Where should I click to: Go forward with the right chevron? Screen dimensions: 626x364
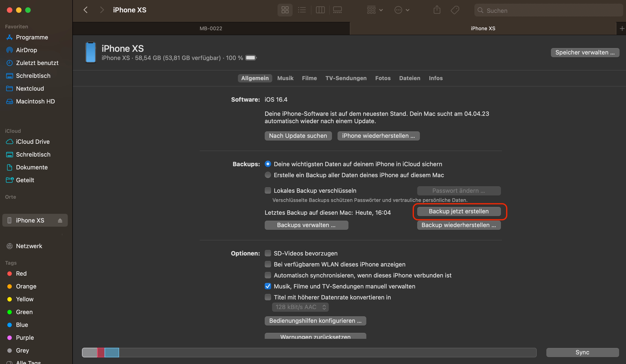pyautogui.click(x=102, y=10)
